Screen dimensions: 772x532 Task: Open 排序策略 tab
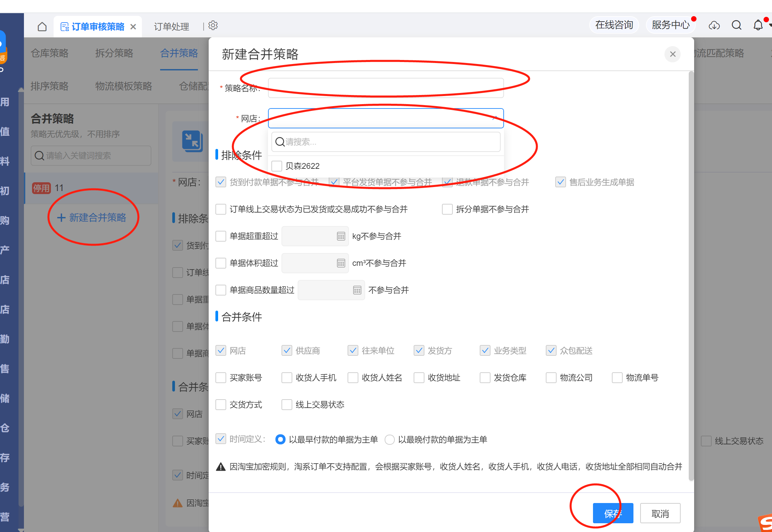point(50,86)
